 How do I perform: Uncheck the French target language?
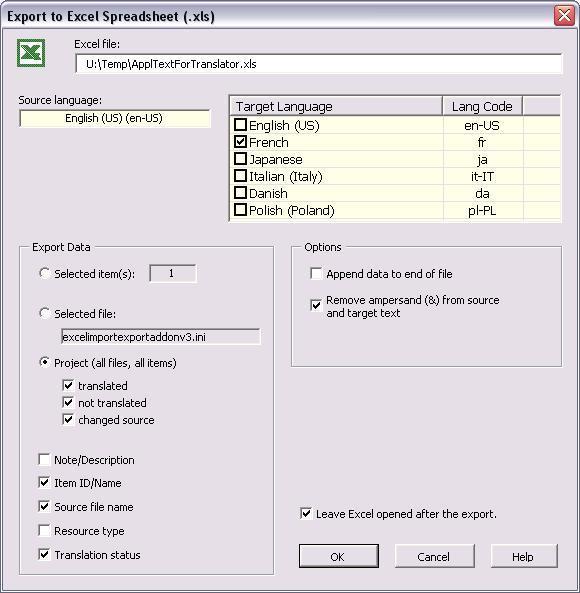(x=240, y=142)
